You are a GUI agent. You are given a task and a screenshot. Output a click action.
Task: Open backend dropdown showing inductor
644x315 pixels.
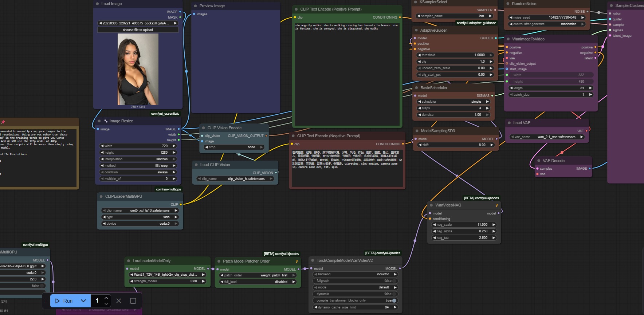[355, 274]
